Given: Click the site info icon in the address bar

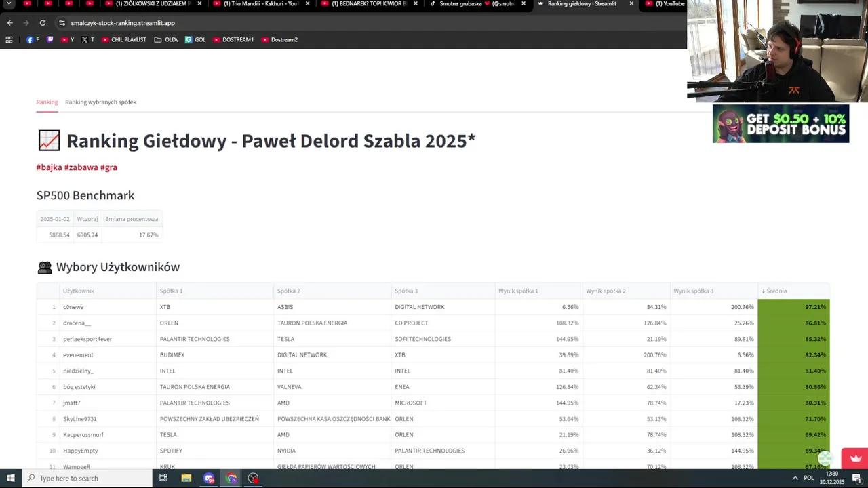Looking at the screenshot, I should point(62,23).
